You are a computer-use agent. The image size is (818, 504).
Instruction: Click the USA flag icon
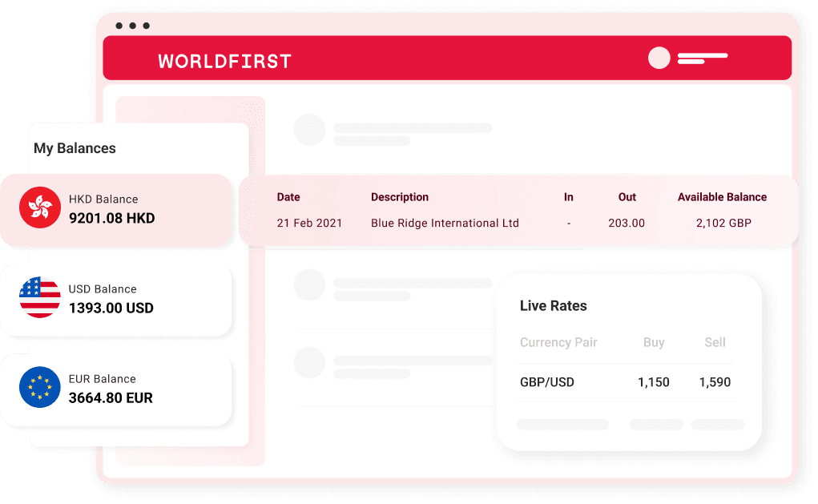[x=40, y=297]
